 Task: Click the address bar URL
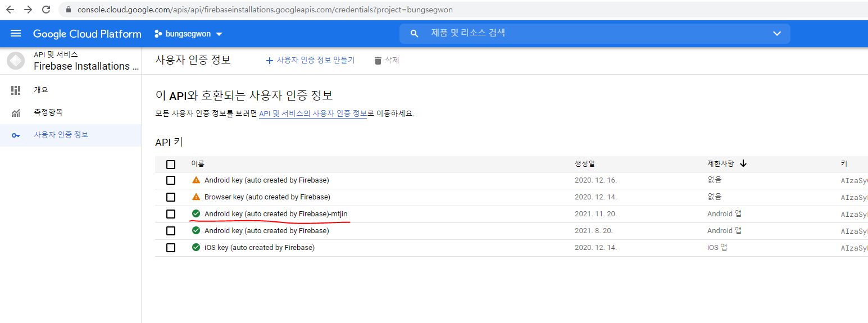point(265,10)
